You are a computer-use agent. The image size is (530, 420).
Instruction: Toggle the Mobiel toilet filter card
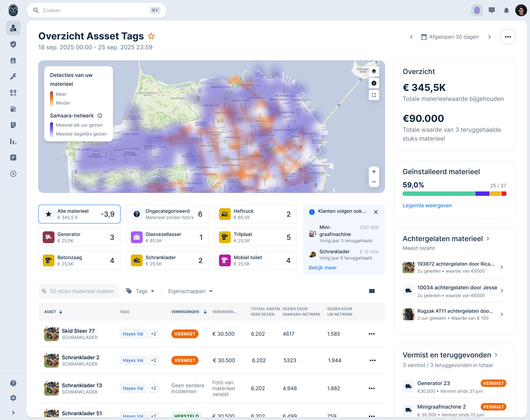point(256,260)
